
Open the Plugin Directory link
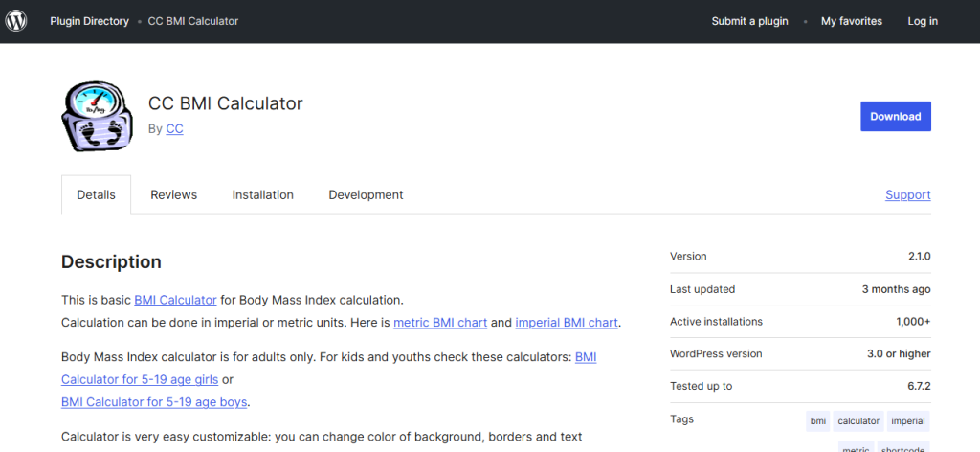click(x=89, y=21)
